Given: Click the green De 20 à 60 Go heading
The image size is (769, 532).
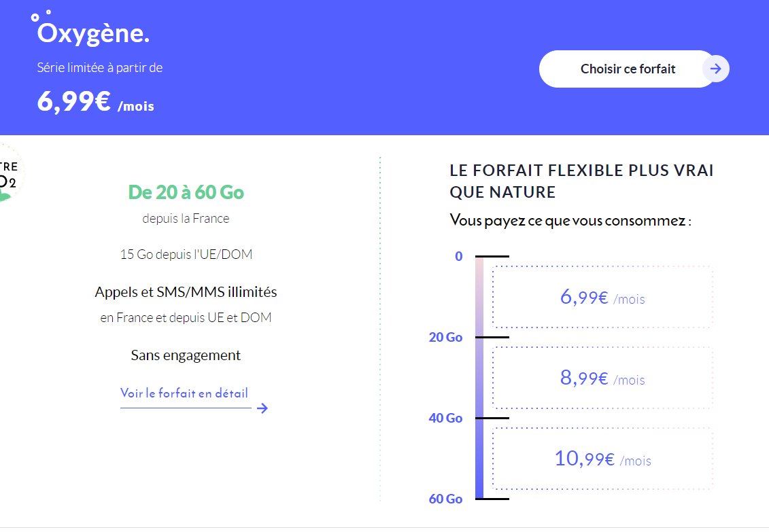Looking at the screenshot, I should (x=186, y=193).
